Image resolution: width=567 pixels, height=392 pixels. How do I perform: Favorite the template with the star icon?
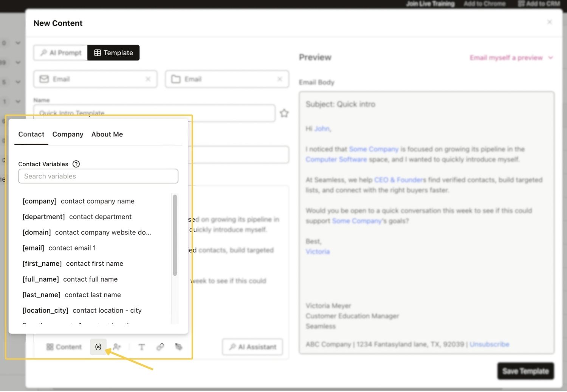point(284,113)
